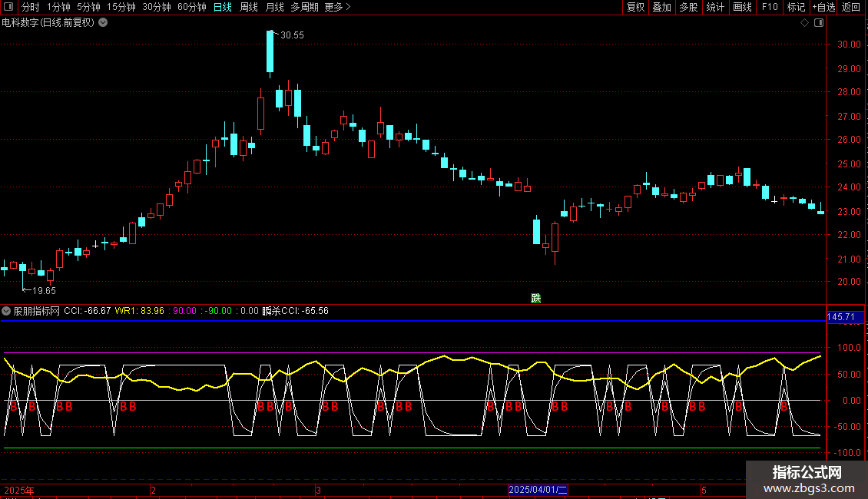Add stock via +自选 button
This screenshot has width=868, height=499.
click(823, 8)
